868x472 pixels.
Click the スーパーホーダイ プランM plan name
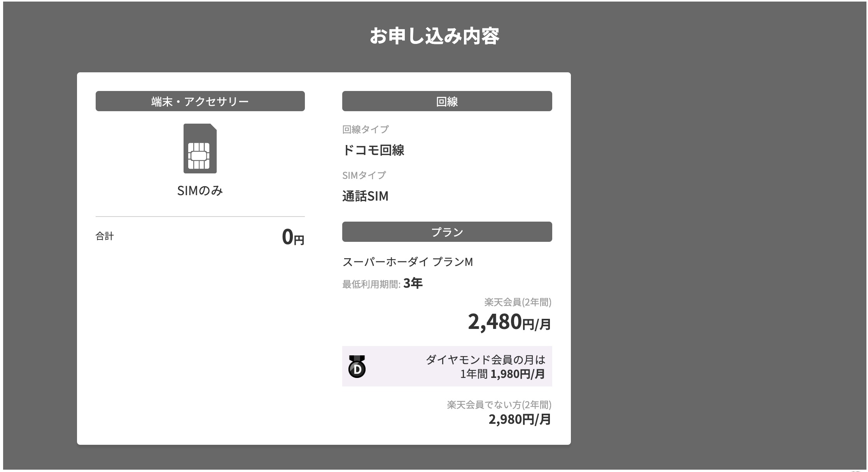408,262
